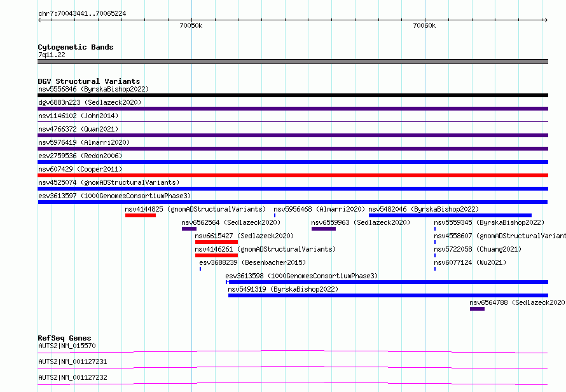The image size is (566, 392).
Task: Select nsv6562564 (Sedlazeck2020) label
Action: [231, 222]
